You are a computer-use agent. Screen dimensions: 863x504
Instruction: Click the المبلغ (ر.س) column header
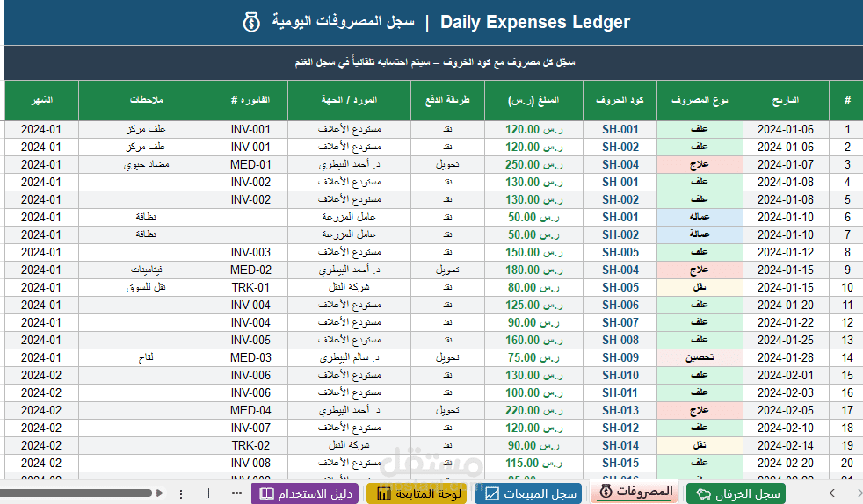click(x=533, y=100)
